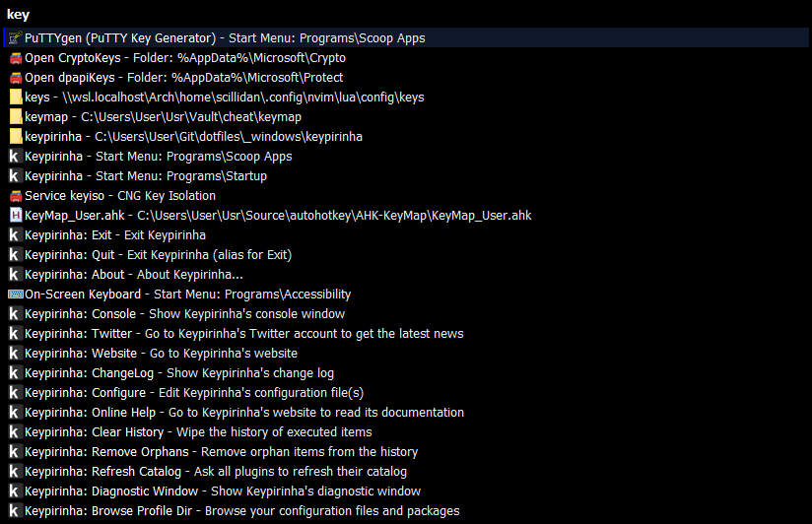This screenshot has width=812, height=524.
Task: Click the icon for Keypirinha: Online Help
Action: click(16, 412)
